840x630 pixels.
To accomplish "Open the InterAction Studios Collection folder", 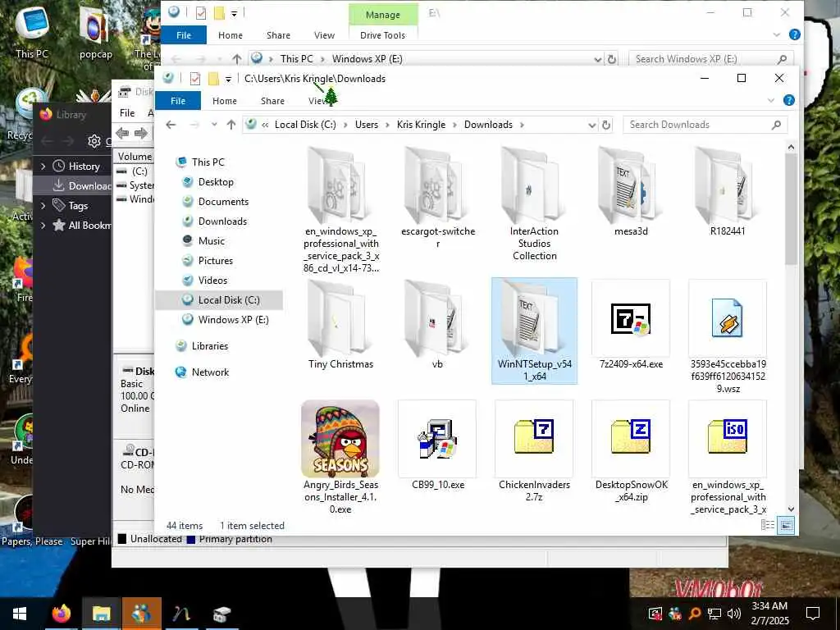I will tap(534, 203).
